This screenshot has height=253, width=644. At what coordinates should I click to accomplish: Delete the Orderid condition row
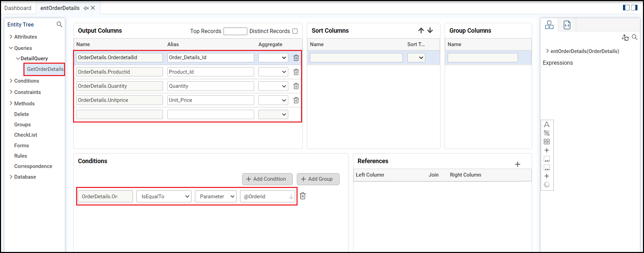[303, 196]
